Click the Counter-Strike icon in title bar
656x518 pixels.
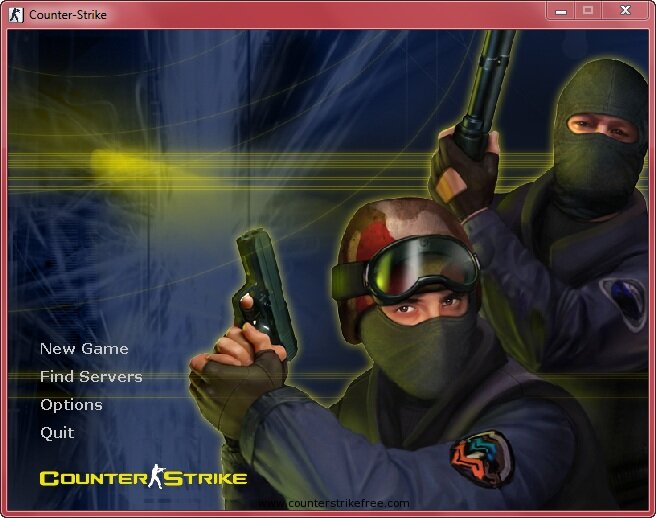click(x=16, y=15)
